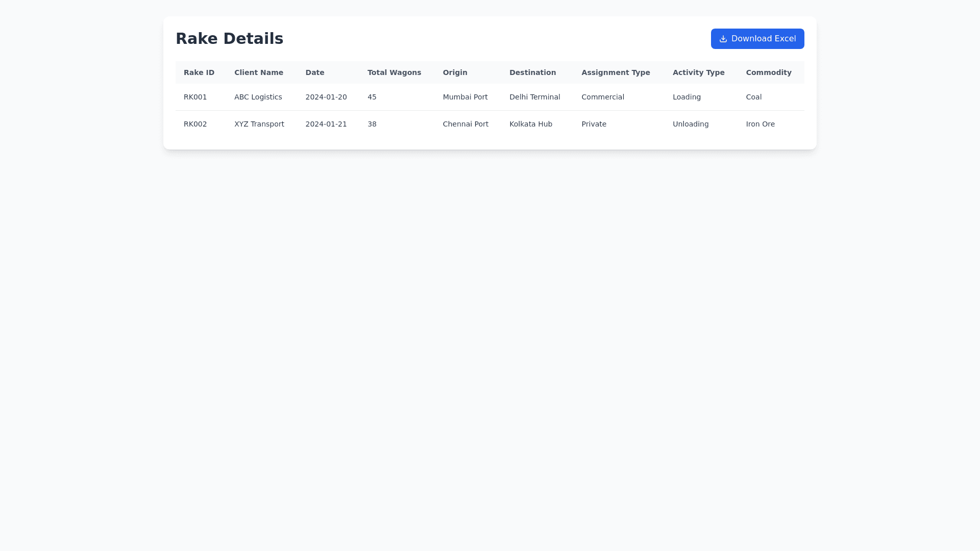Click the Commodity column header
Image resolution: width=980 pixels, height=551 pixels.
tap(769, 72)
